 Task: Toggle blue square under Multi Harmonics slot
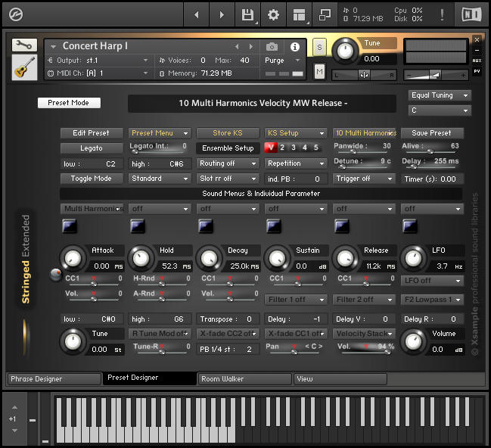[x=70, y=226]
